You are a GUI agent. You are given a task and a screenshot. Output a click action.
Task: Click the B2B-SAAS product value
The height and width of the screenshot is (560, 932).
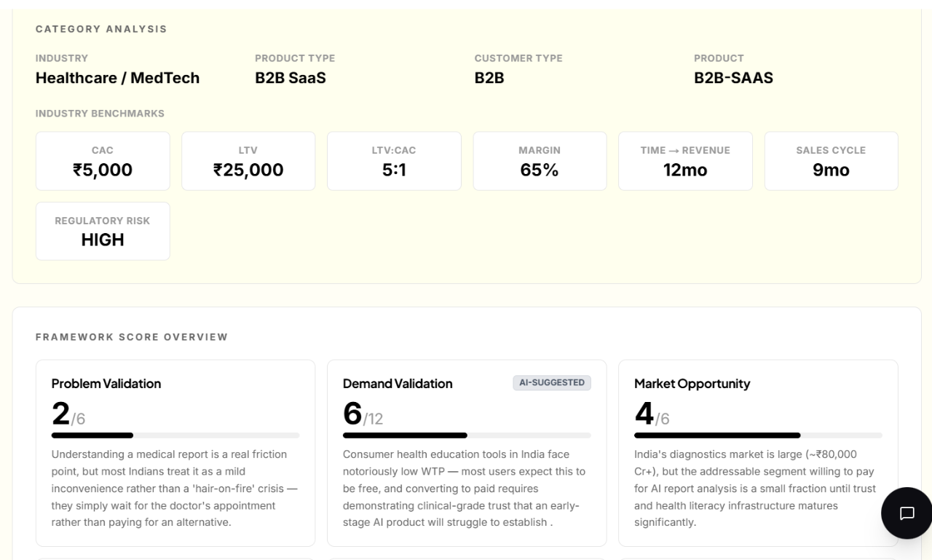[733, 78]
